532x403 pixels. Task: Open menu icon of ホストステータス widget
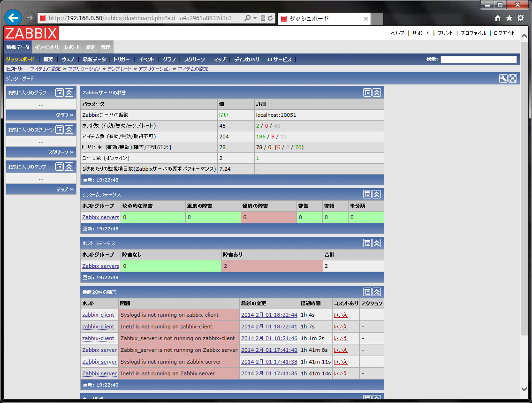367,243
